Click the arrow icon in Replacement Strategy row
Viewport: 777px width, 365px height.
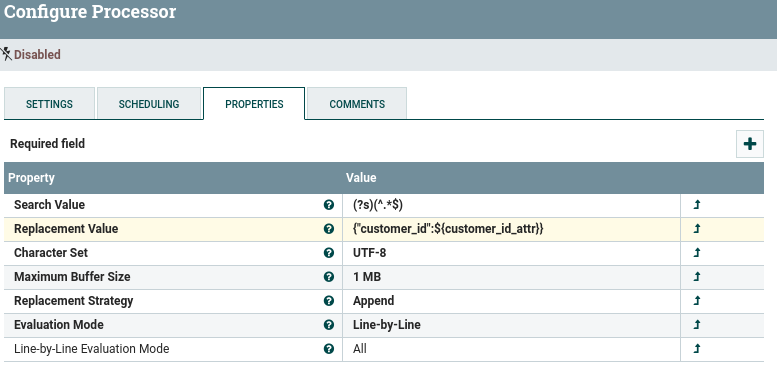coord(697,301)
